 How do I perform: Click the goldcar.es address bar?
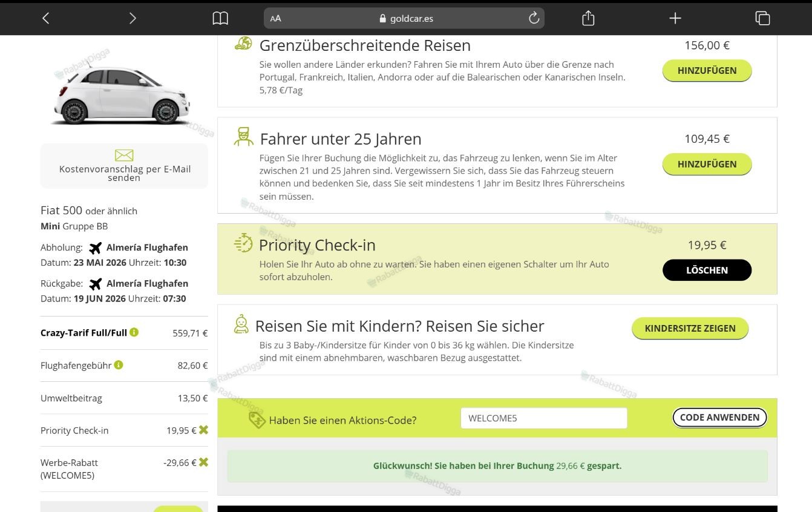coord(404,18)
